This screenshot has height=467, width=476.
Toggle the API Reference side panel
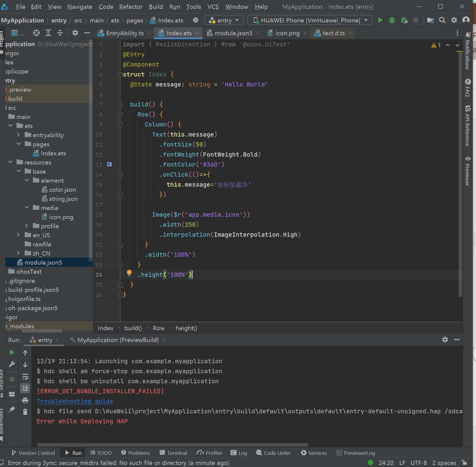coord(468,126)
